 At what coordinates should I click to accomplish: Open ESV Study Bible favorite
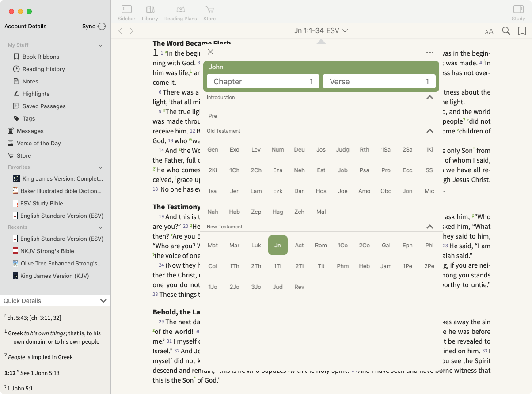[42, 203]
